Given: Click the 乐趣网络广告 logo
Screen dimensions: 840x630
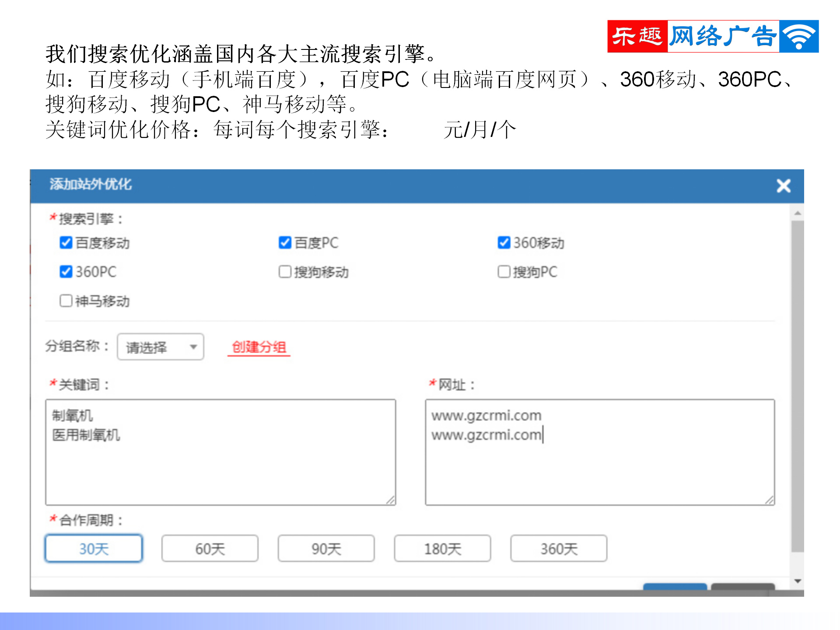Looking at the screenshot, I should coord(713,36).
